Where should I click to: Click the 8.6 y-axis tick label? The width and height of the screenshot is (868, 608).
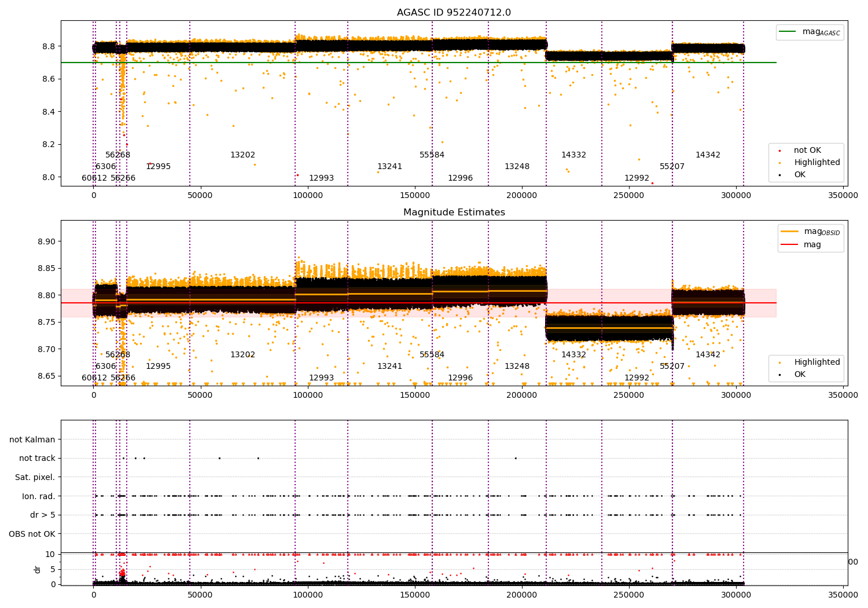[49, 79]
